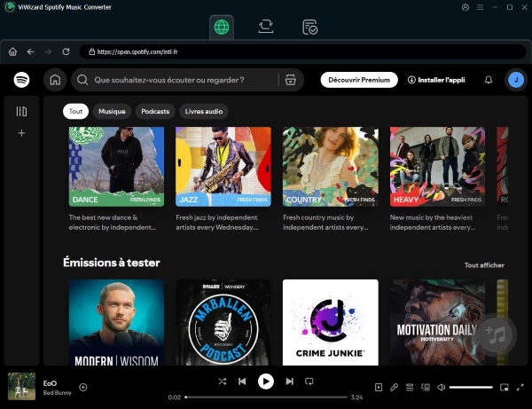Click Découvrir Premium button
This screenshot has width=532, height=409.
click(x=359, y=80)
